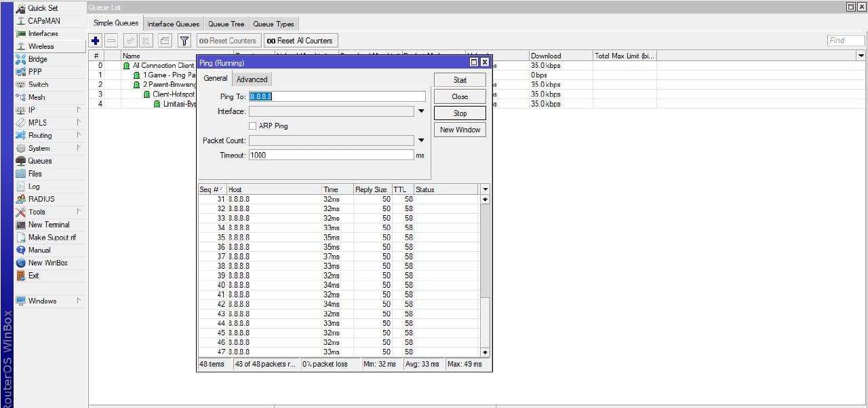Click the Close button in Ping
This screenshot has width=868, height=408.
(x=460, y=96)
